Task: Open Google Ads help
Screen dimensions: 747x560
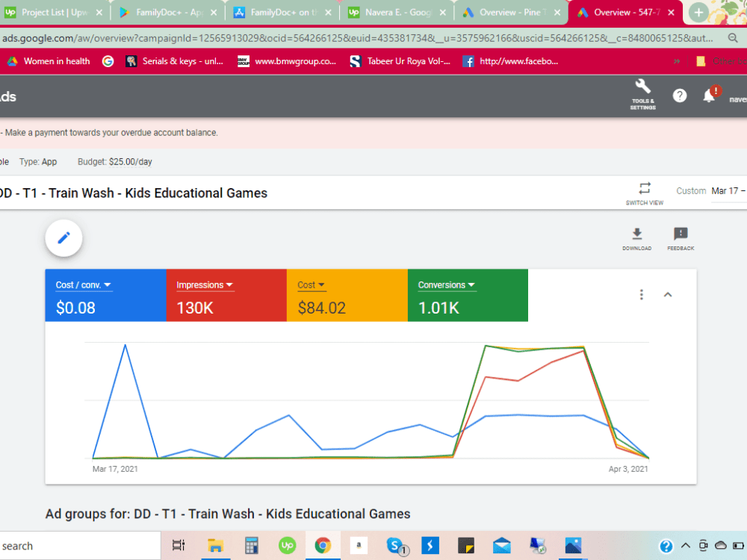Action: (679, 95)
